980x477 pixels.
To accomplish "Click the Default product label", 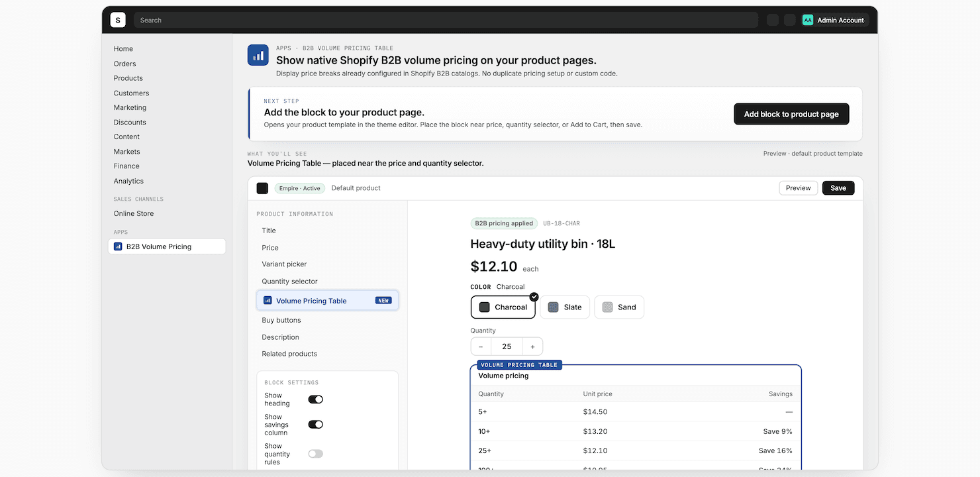I will (356, 188).
